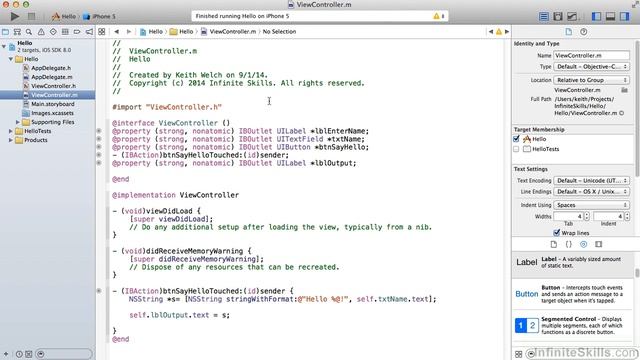Select No Selection in jump bar

click(x=279, y=31)
